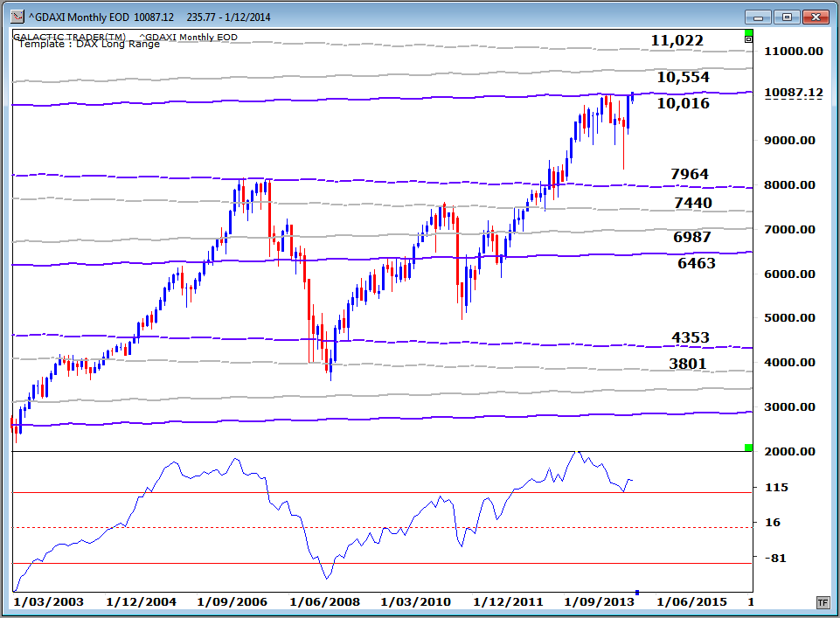Click the current price 10087.12 on price axis
The width and height of the screenshot is (840, 618).
(794, 93)
